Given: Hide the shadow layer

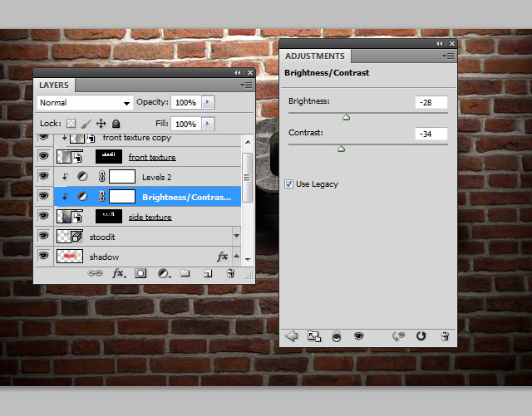Looking at the screenshot, I should tap(43, 255).
